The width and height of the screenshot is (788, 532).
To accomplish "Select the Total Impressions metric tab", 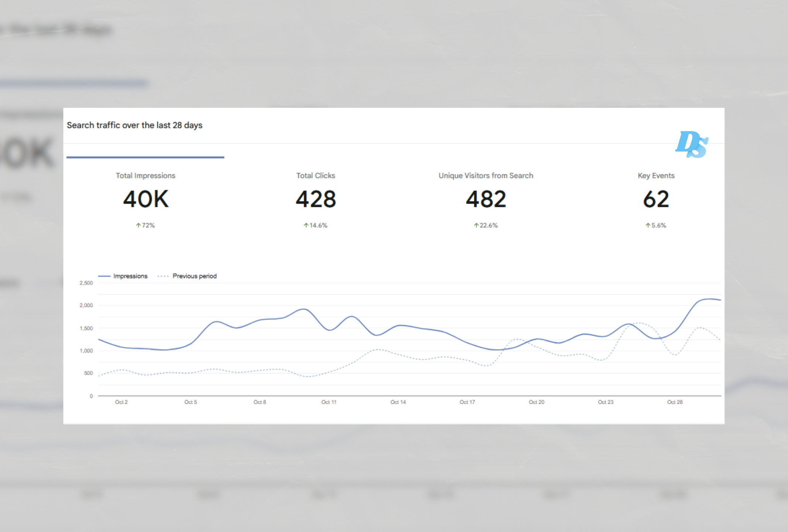I will (x=145, y=176).
